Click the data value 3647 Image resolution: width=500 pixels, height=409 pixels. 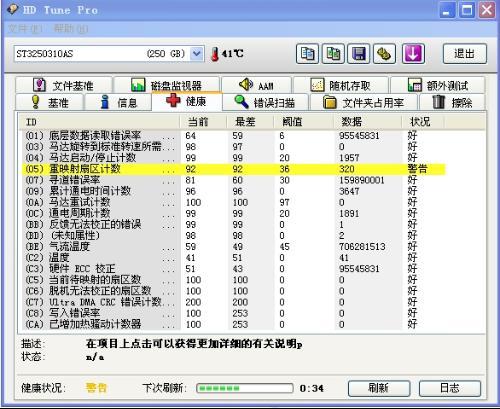pyautogui.click(x=349, y=191)
